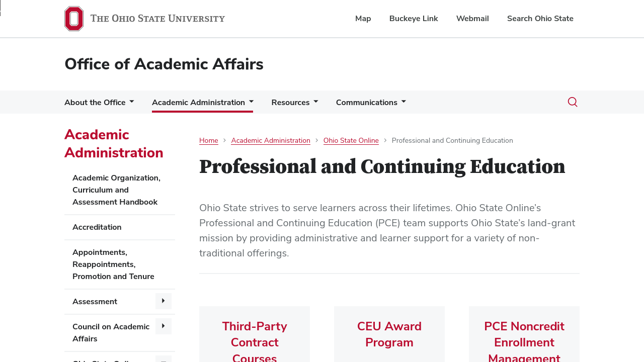Click the Ohio State Online breadcrumb
This screenshot has width=644, height=362.
(351, 141)
